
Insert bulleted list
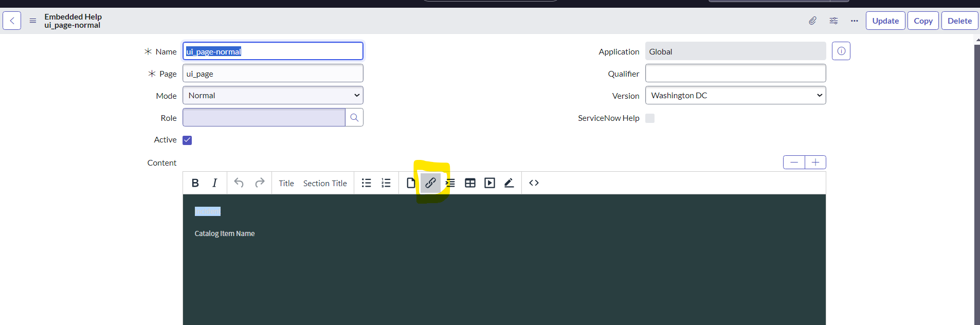(366, 183)
